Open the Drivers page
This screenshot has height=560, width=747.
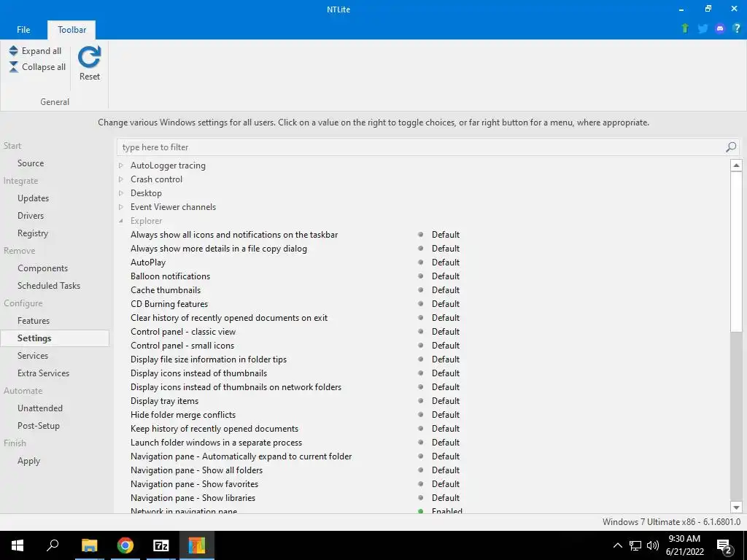coord(31,216)
